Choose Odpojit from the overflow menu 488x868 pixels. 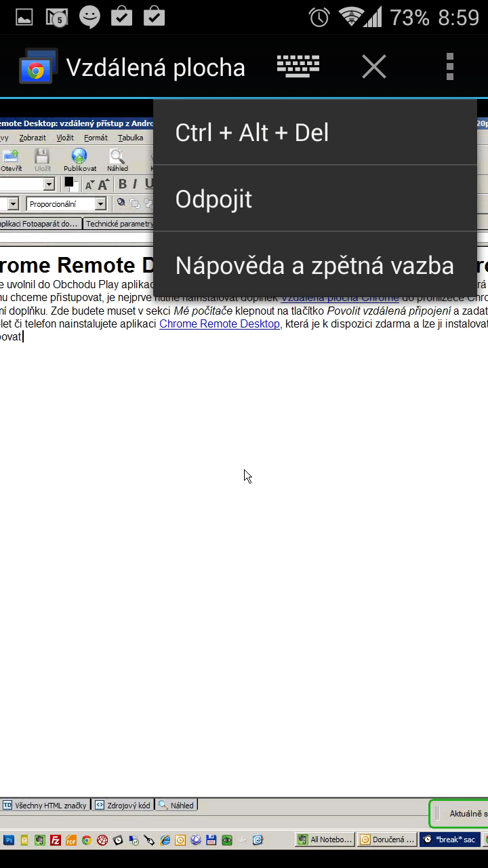pos(315,199)
